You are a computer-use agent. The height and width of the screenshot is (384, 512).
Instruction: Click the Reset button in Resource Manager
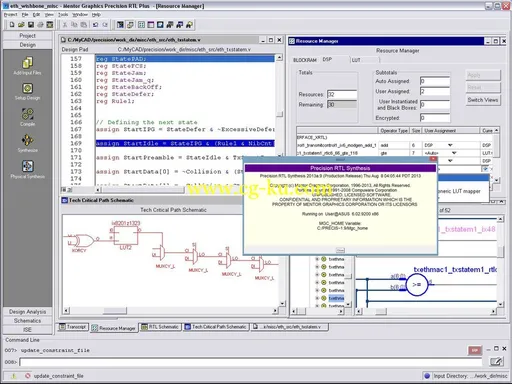483,87
